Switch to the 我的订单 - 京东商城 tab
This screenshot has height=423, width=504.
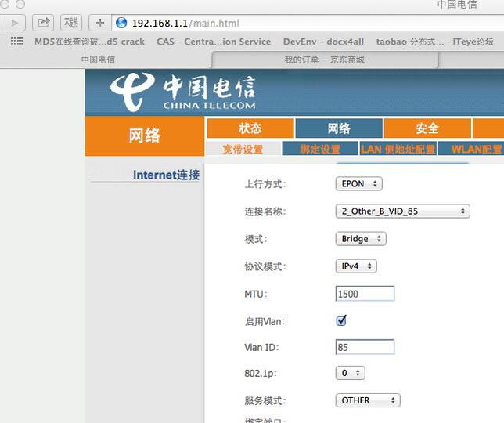point(325,60)
